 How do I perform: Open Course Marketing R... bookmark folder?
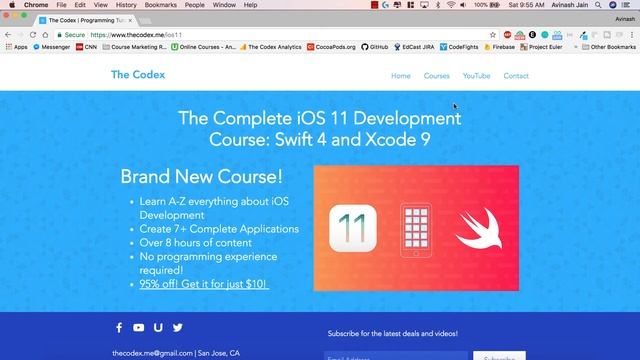[135, 47]
